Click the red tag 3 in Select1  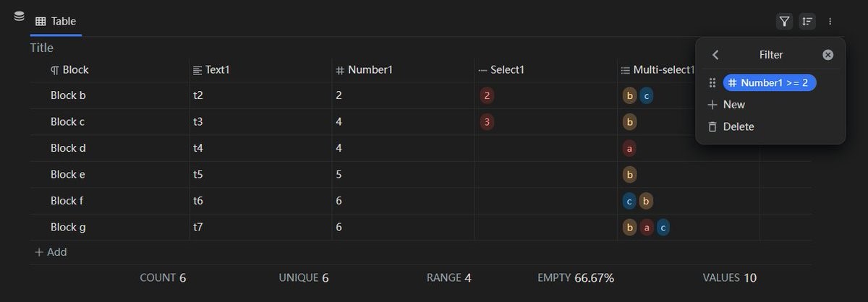pos(487,121)
